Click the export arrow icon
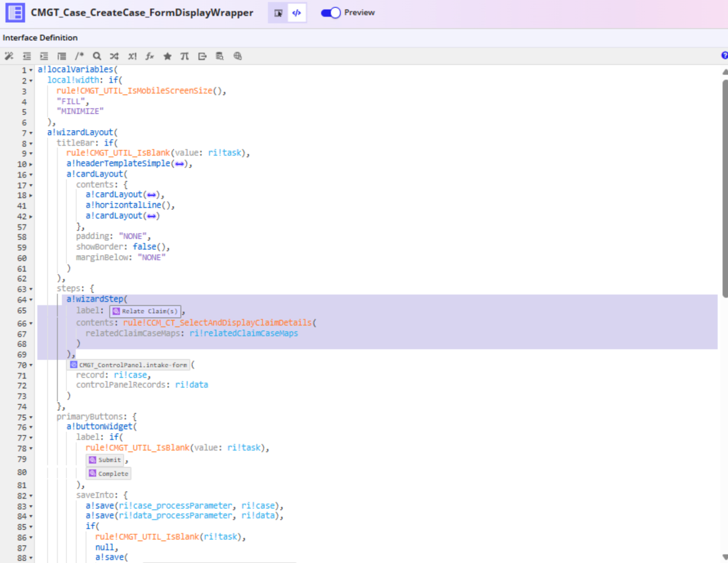 click(202, 56)
